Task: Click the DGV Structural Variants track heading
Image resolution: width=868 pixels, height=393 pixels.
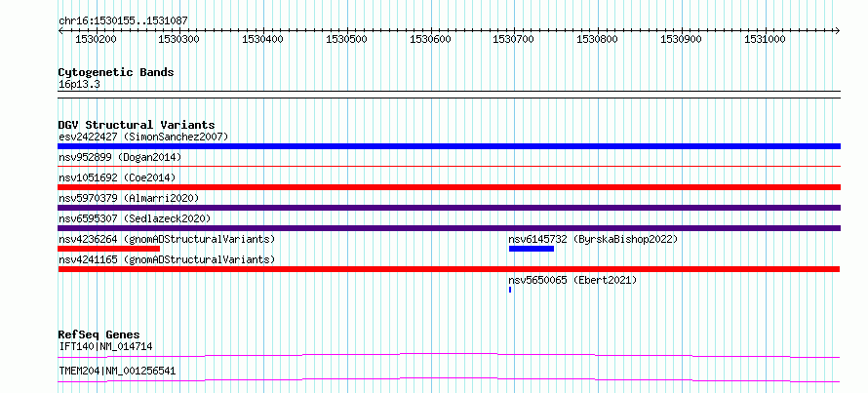Action: pyautogui.click(x=137, y=125)
